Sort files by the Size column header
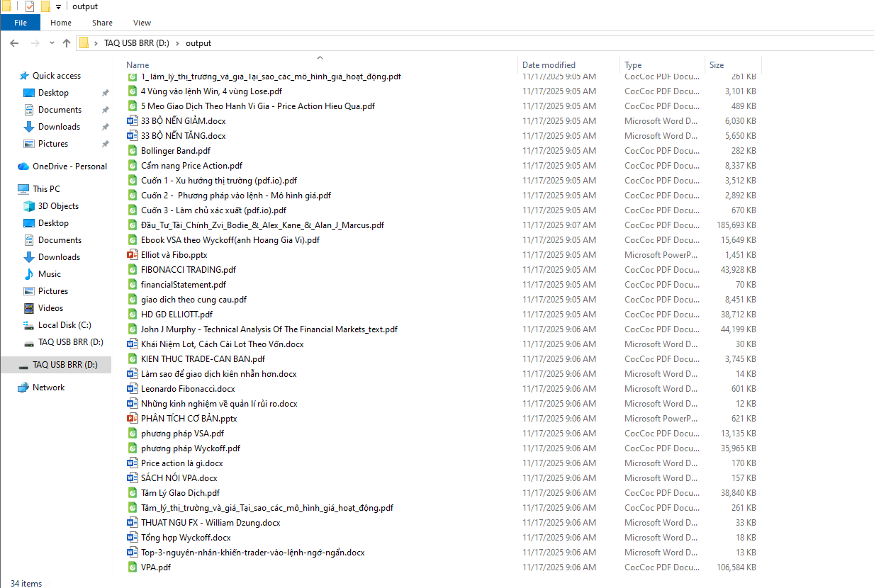The image size is (874, 588). [x=717, y=65]
